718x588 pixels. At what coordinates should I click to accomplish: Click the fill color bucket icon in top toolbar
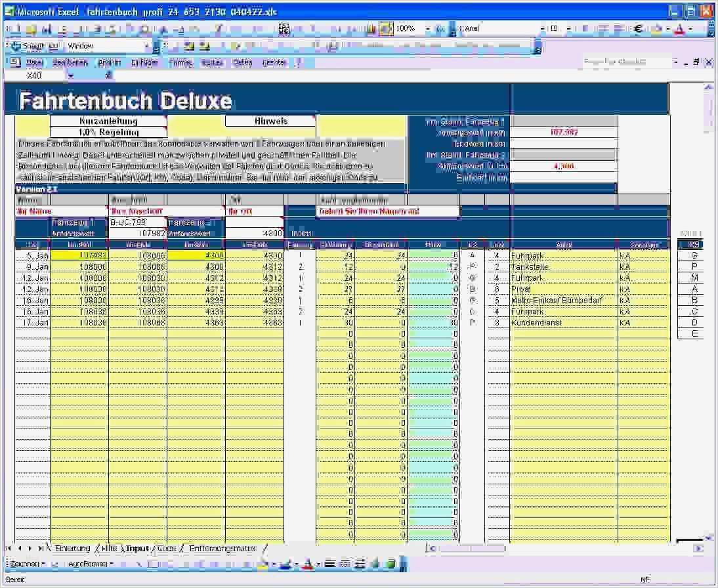[x=657, y=29]
